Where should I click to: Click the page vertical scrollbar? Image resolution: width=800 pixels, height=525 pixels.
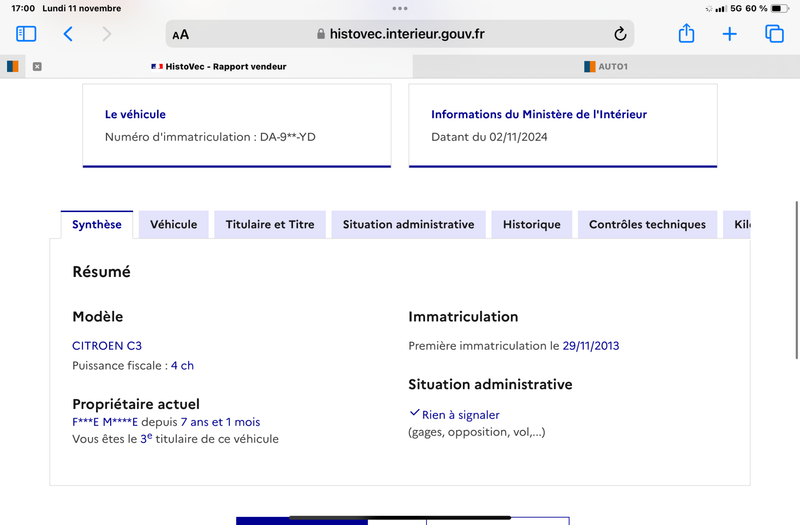pyautogui.click(x=796, y=280)
